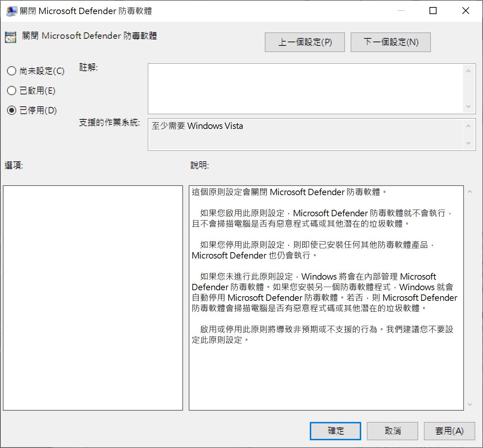Click the 選項: label
Viewport: 483px width, 448px height.
(x=14, y=165)
